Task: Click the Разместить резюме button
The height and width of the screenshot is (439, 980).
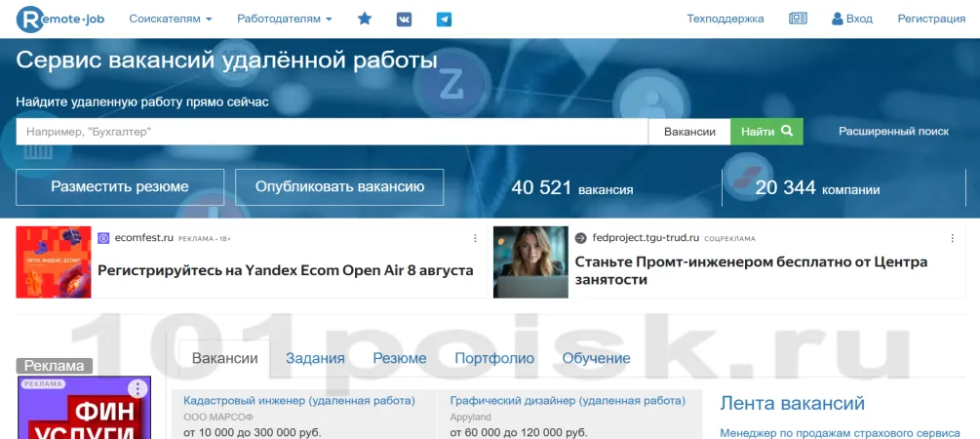Action: pyautogui.click(x=120, y=187)
